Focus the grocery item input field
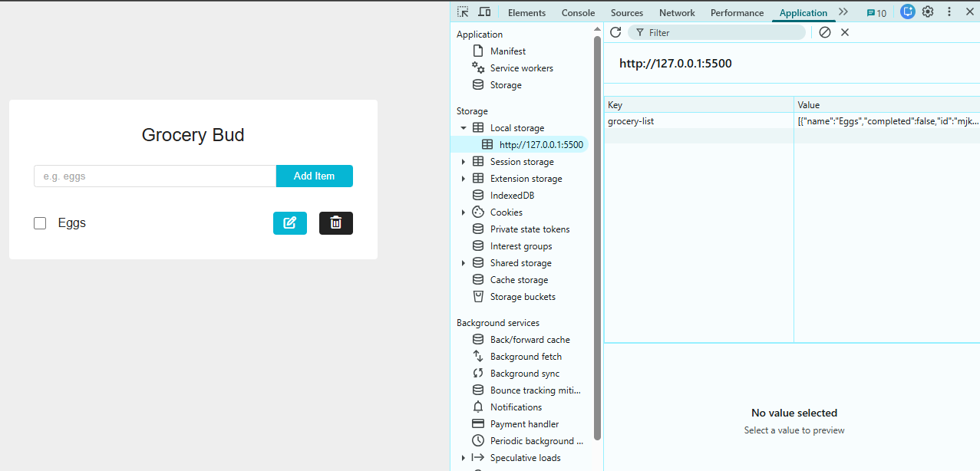The width and height of the screenshot is (980, 471). click(x=155, y=176)
